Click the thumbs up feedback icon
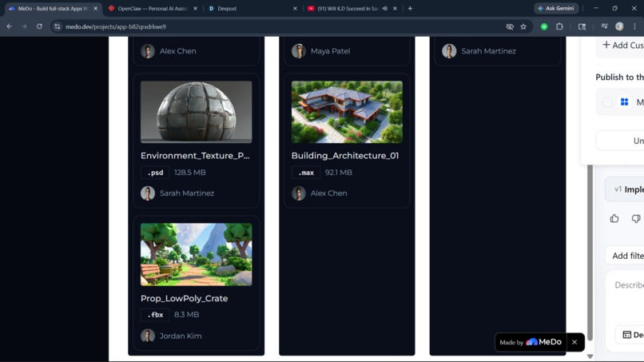 (614, 219)
